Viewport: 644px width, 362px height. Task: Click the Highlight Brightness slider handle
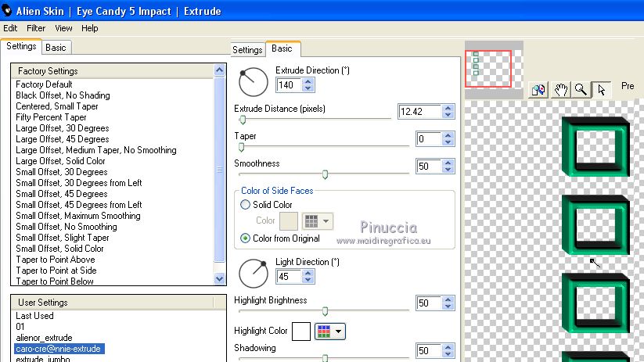pyautogui.click(x=325, y=311)
